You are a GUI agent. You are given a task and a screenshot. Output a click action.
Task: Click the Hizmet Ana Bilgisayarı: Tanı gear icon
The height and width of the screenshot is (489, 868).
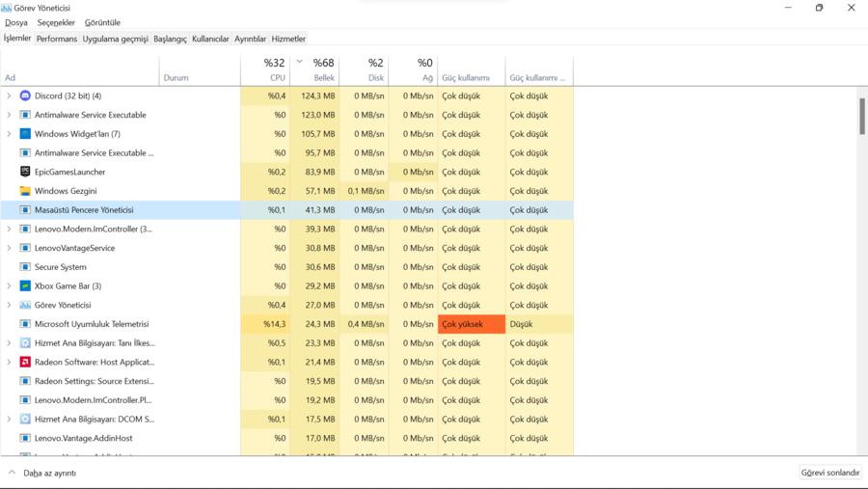click(25, 342)
